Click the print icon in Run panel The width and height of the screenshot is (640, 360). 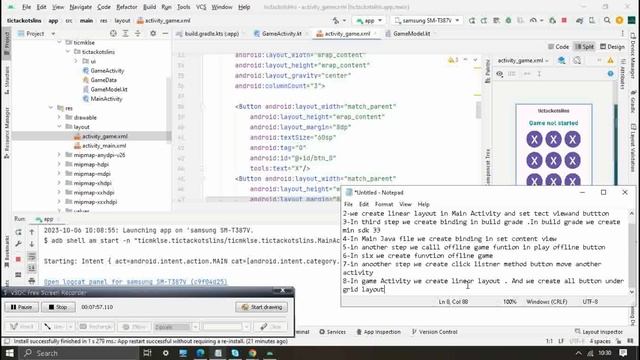pyautogui.click(x=32, y=281)
